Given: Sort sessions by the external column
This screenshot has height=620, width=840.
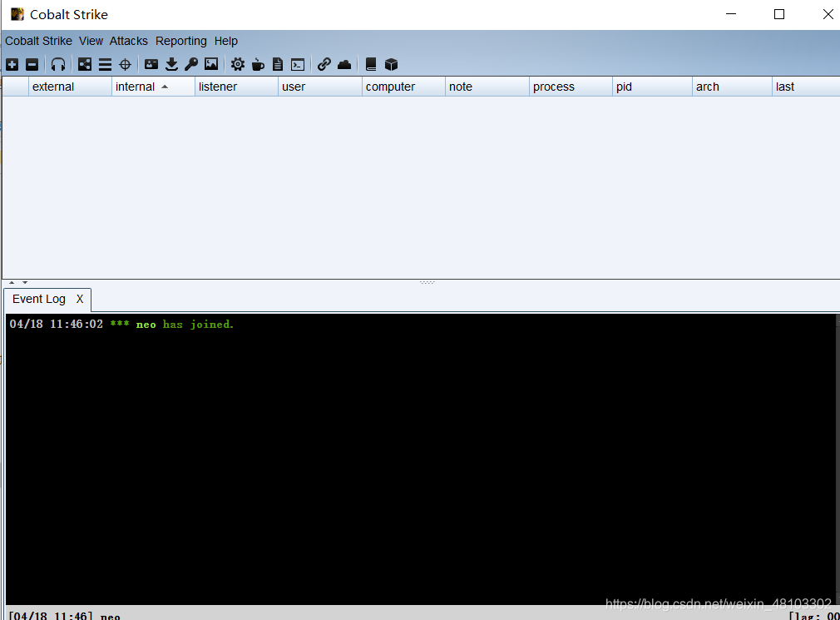Looking at the screenshot, I should click(70, 87).
